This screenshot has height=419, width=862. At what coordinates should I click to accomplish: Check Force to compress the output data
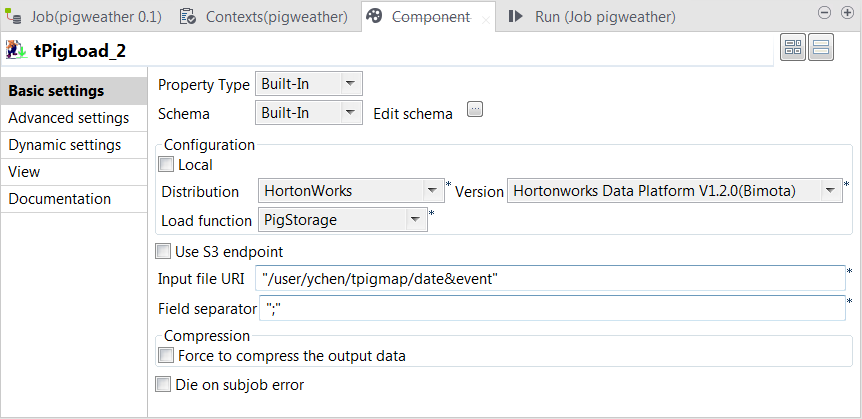pyautogui.click(x=166, y=355)
